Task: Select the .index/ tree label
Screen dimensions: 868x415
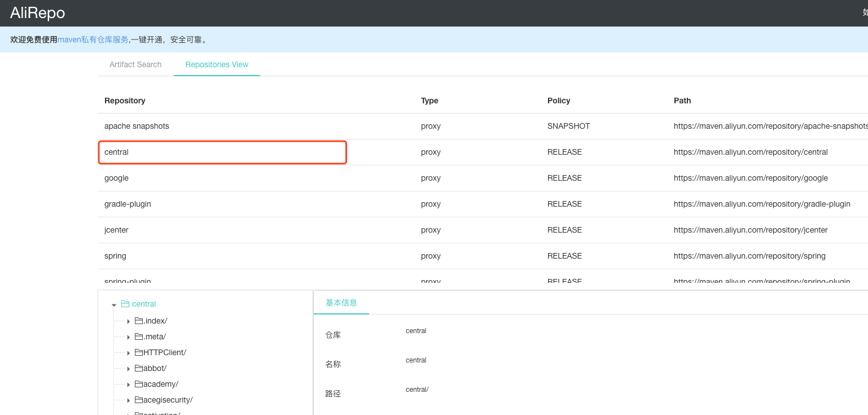Action: click(x=155, y=321)
